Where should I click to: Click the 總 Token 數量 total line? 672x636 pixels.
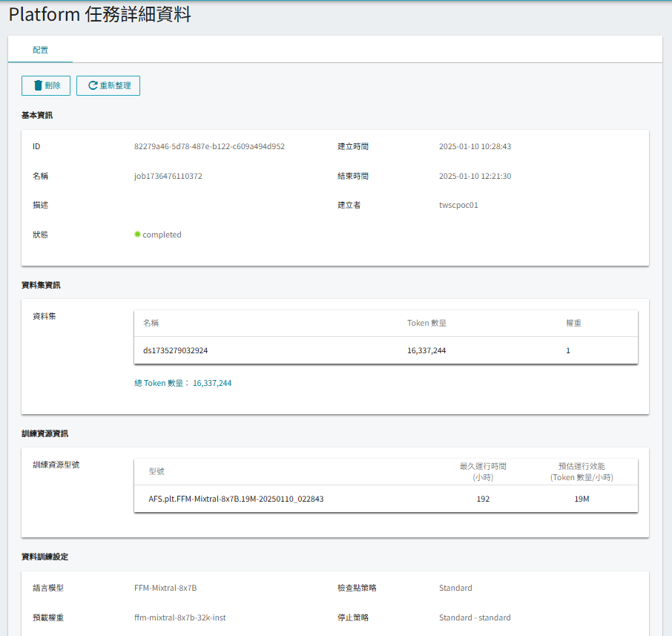(183, 383)
